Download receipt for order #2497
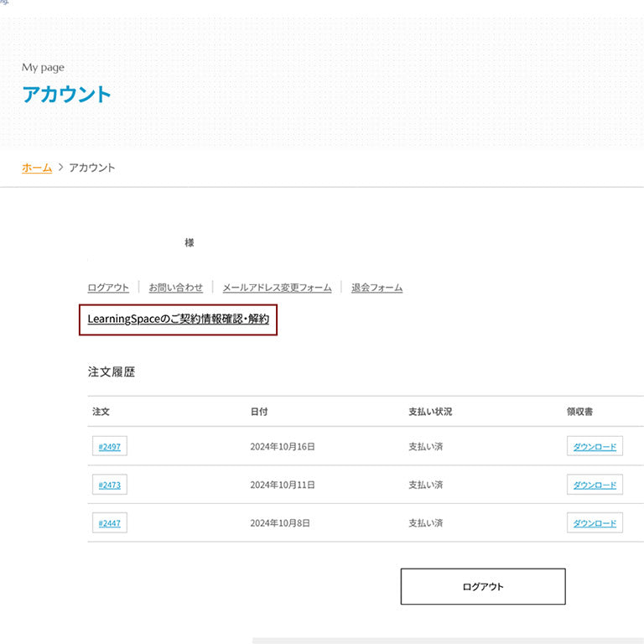This screenshot has width=644, height=644. point(595,446)
